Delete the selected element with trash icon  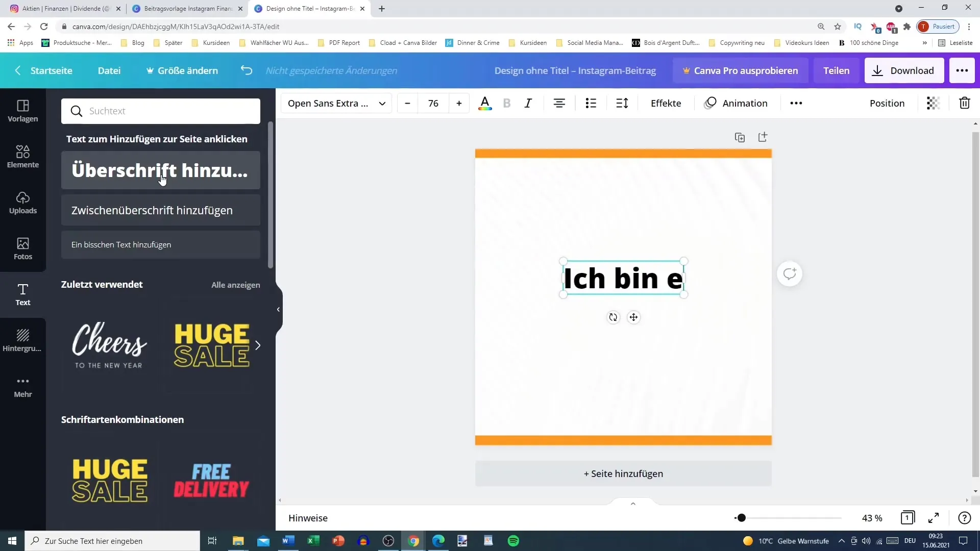(x=964, y=104)
